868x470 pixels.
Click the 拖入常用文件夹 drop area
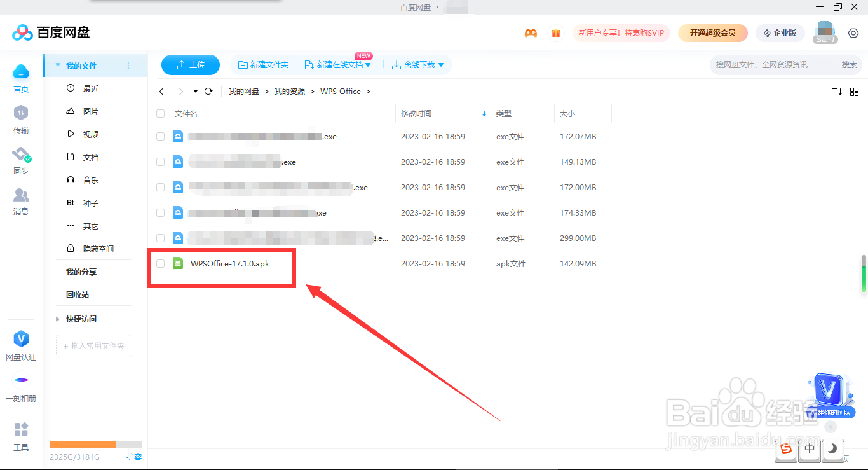pyautogui.click(x=94, y=346)
